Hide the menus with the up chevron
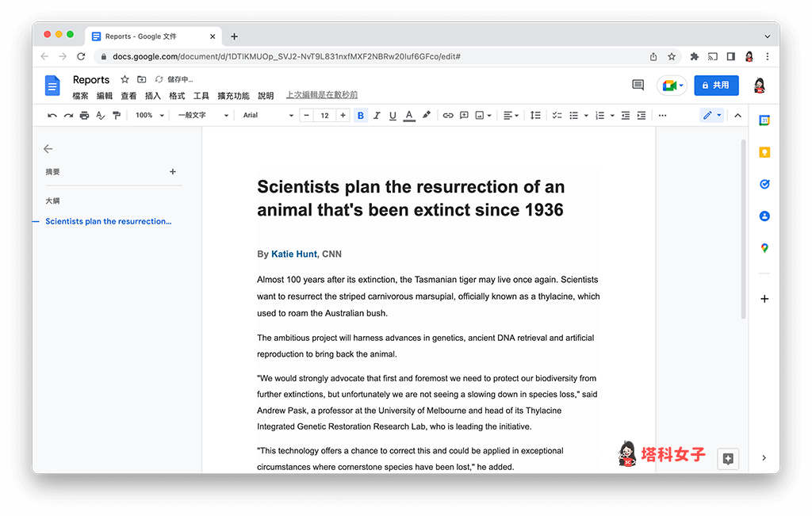 [737, 116]
